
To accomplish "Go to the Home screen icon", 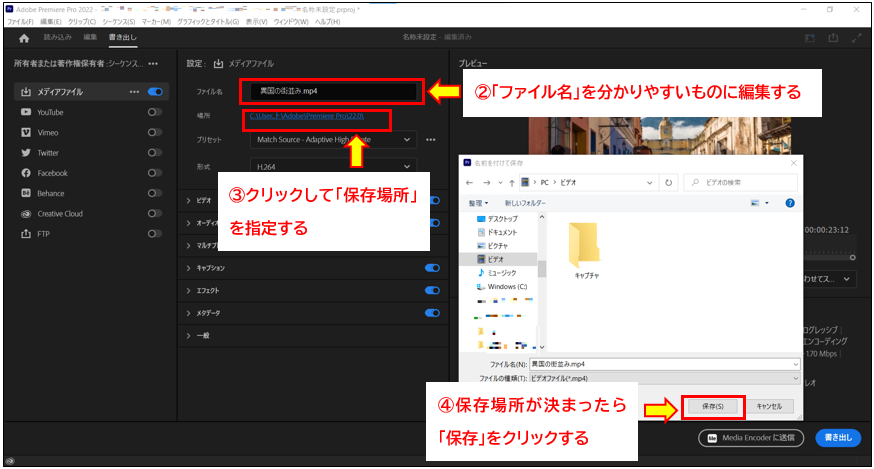I will coord(23,38).
